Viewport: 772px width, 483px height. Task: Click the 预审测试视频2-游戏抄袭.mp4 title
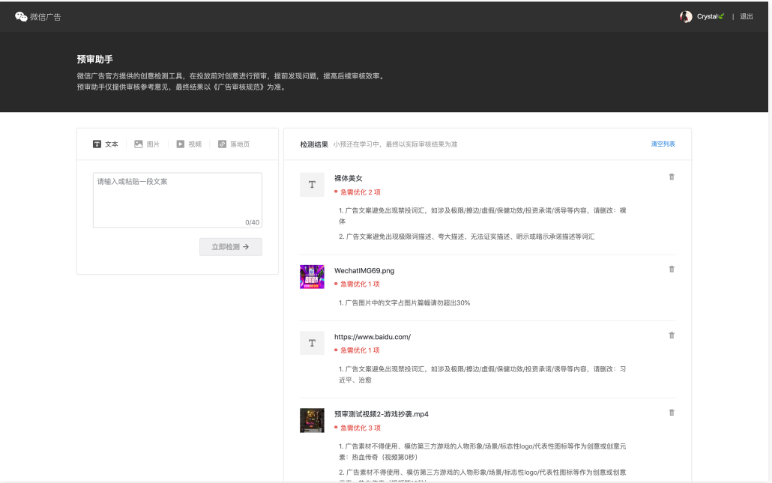[x=381, y=414]
